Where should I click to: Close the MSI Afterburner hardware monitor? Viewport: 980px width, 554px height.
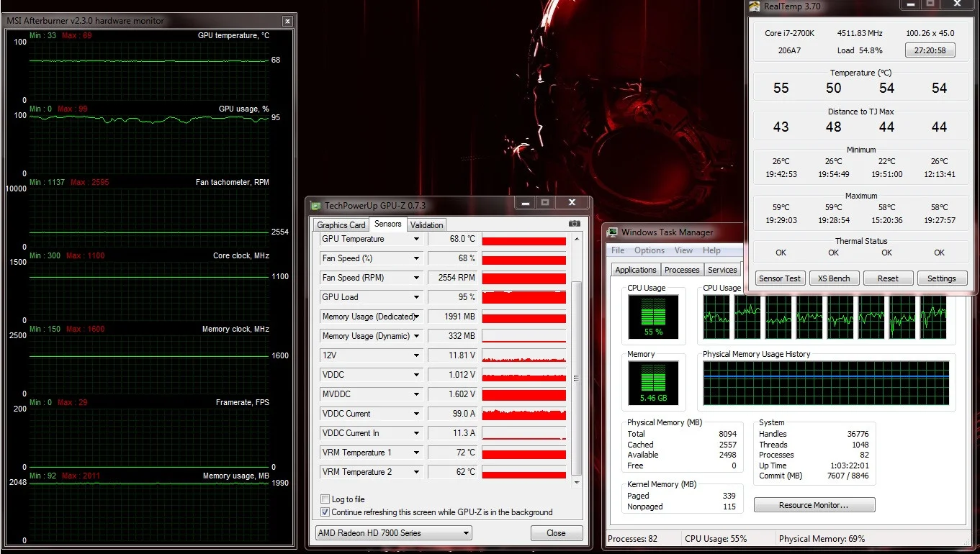(x=287, y=21)
